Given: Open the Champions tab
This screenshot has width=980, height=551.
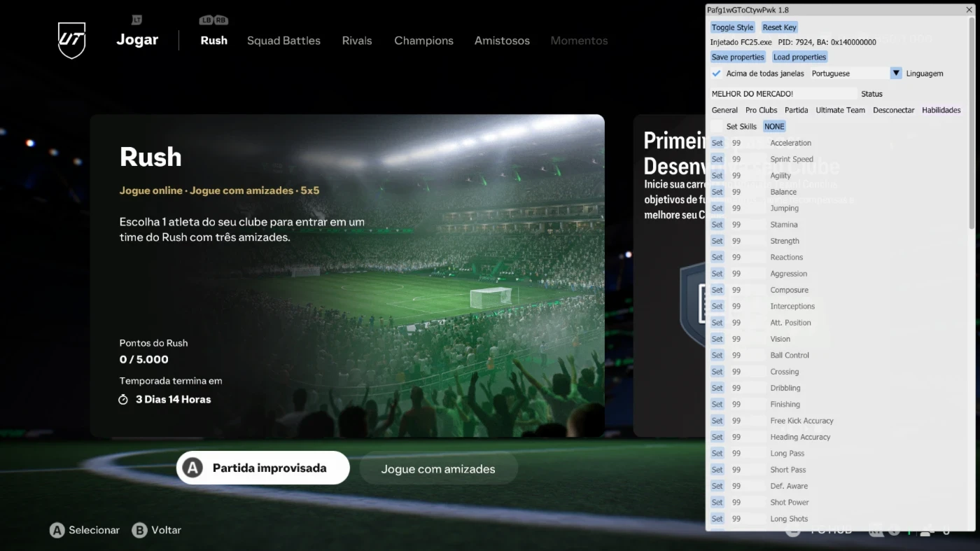Looking at the screenshot, I should 423,41.
